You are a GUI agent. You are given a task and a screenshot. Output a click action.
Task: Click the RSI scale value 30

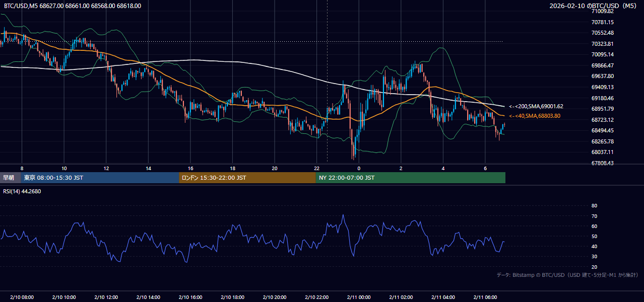pos(594,256)
